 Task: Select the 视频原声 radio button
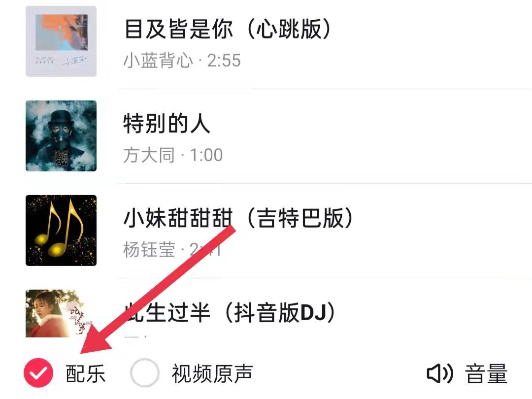point(144,372)
